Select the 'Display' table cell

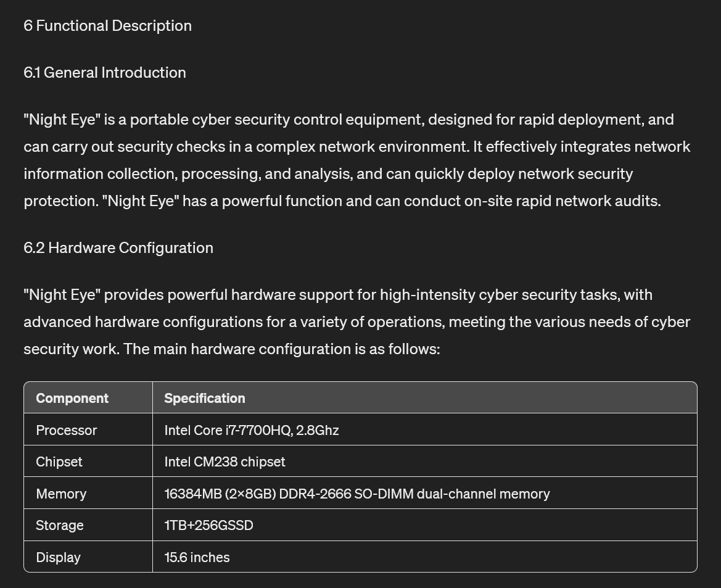coord(88,557)
